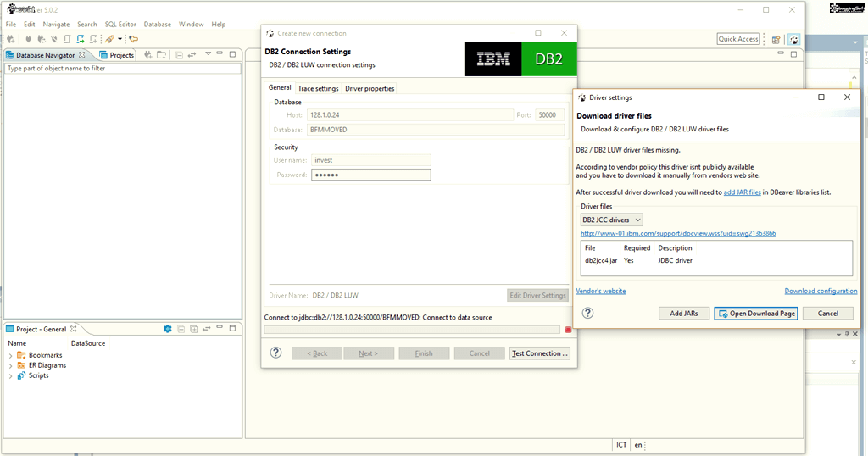Screen dimensions: 868x456
Task: Expand the ER Diagrams tree node
Action: click(x=10, y=366)
